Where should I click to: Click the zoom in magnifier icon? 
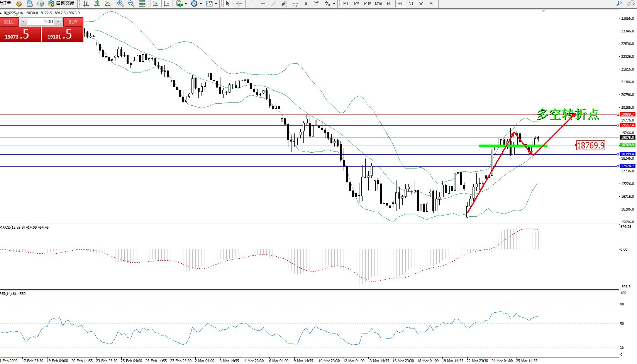pos(120,4)
